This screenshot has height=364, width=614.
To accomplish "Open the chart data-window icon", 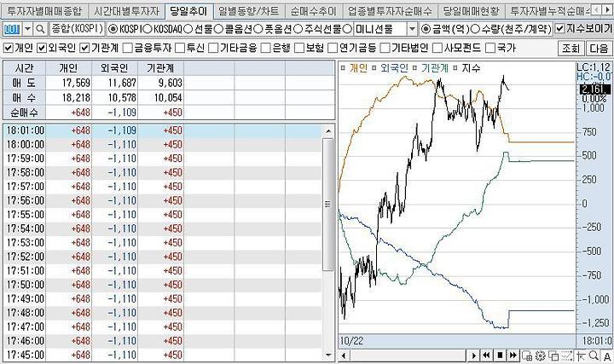I will 528,355.
